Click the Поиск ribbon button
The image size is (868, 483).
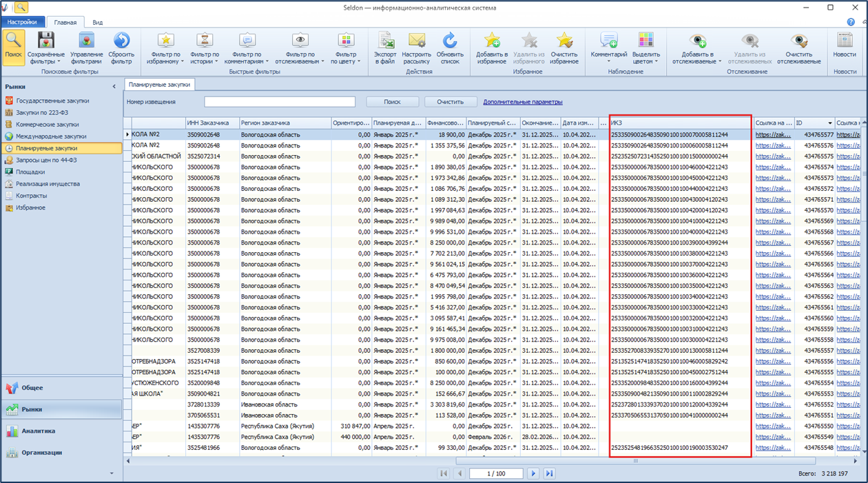pyautogui.click(x=13, y=48)
